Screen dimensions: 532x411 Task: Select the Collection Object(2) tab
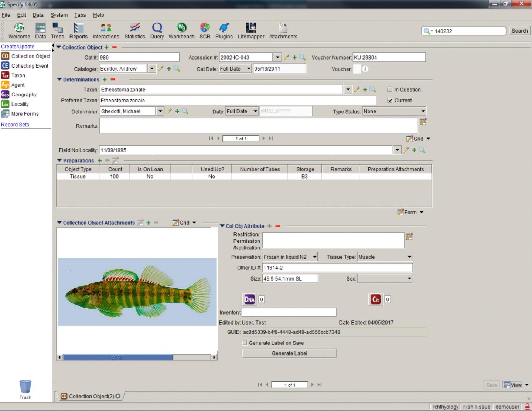coord(90,396)
